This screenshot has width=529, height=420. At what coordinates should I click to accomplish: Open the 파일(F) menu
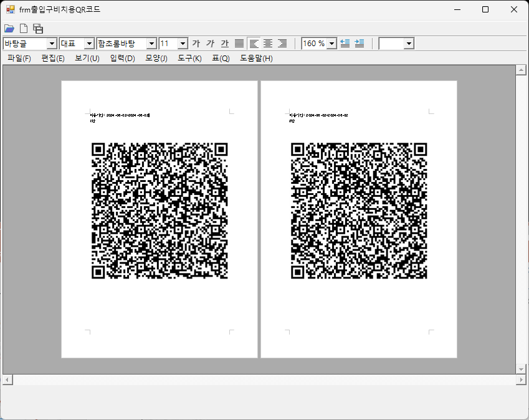pos(19,59)
